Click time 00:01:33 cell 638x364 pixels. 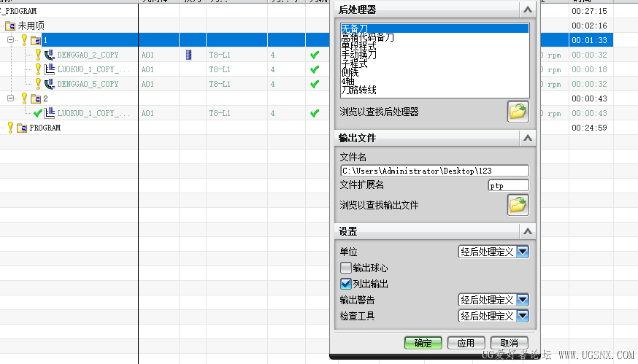pos(589,40)
